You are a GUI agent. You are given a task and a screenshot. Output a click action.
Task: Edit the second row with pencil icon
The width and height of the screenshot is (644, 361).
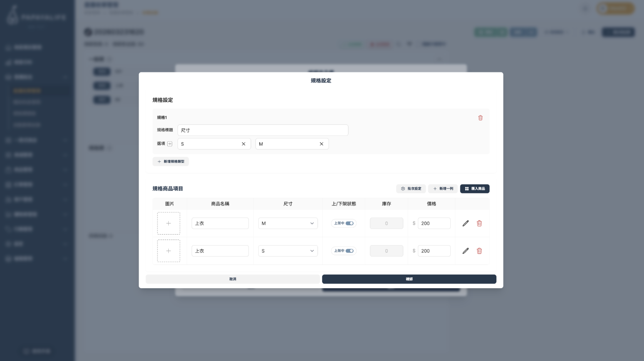(x=465, y=251)
